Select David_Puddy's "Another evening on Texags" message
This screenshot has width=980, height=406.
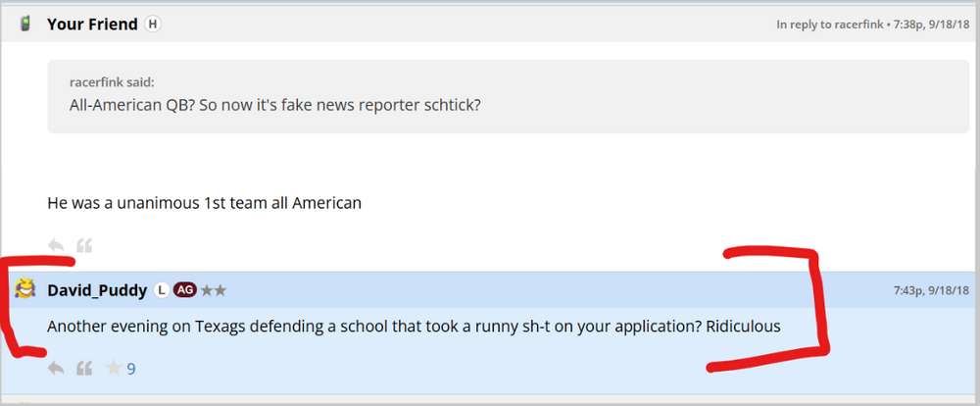point(414,327)
